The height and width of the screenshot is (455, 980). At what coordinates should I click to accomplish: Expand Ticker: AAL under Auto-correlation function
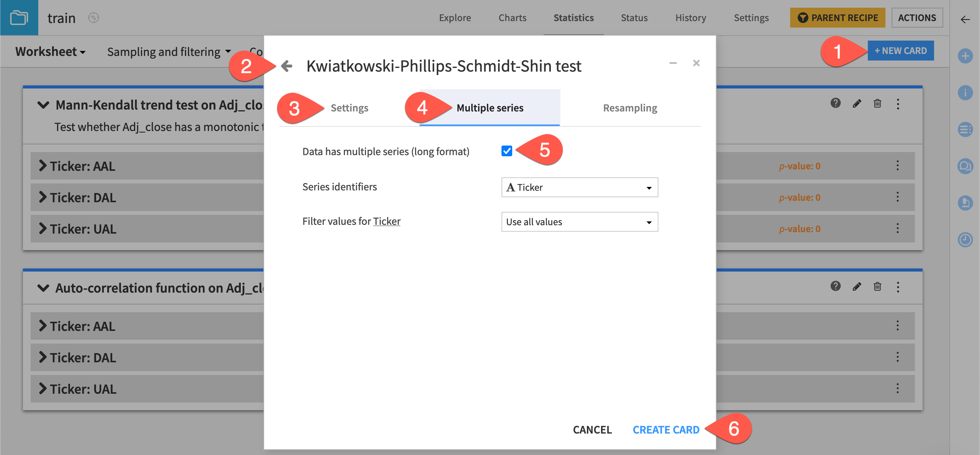coord(43,326)
